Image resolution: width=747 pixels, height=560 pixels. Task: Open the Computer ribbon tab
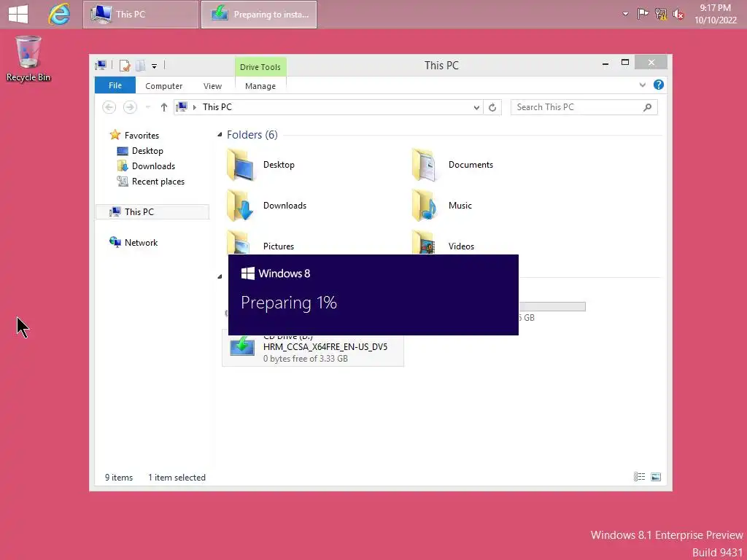coord(164,86)
